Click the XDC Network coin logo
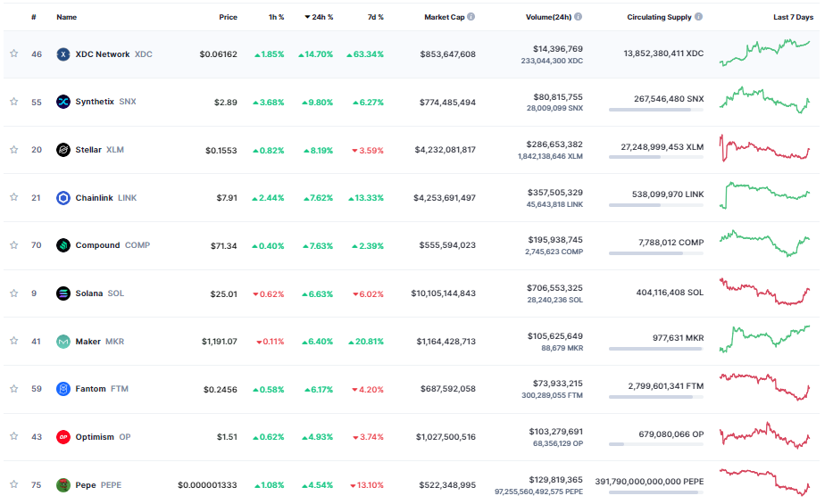Viewport: 833px width, 504px height. (63, 54)
